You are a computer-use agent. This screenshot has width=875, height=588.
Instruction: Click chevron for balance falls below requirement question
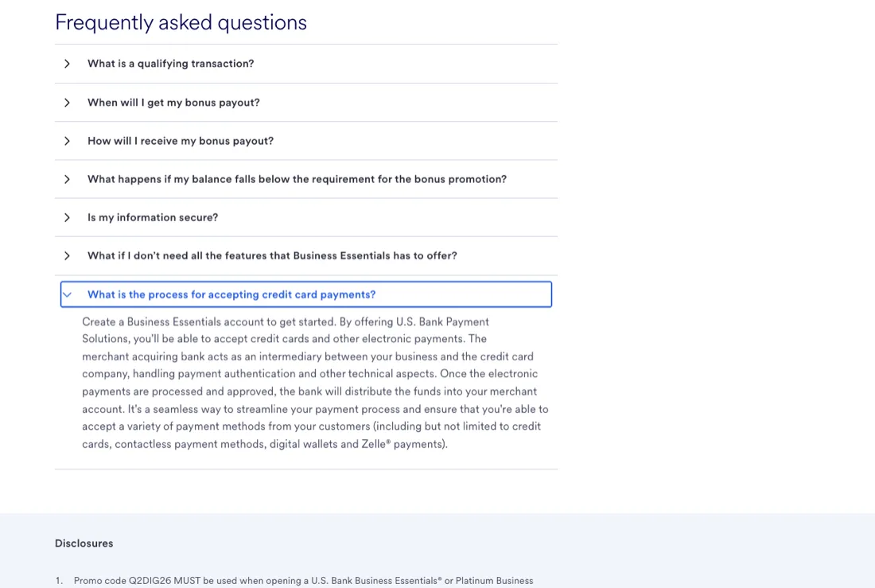pyautogui.click(x=67, y=179)
